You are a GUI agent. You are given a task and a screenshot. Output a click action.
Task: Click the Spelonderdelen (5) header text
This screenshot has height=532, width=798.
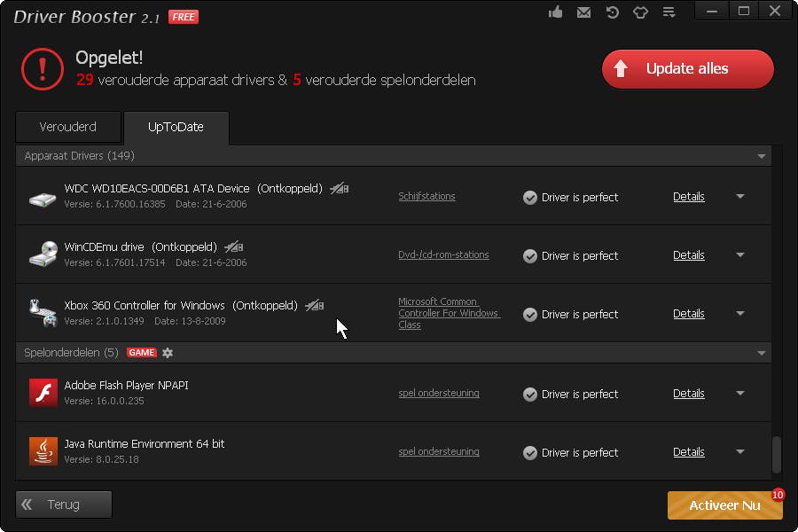tap(71, 352)
